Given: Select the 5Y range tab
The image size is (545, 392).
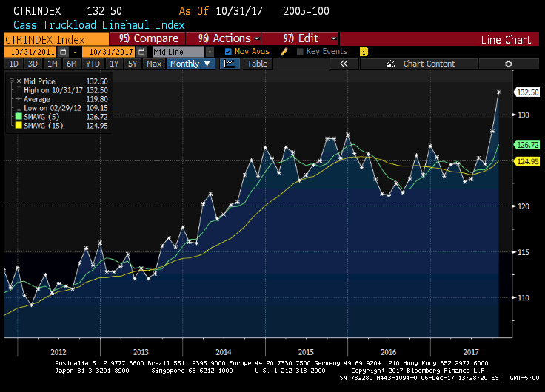Looking at the screenshot, I should point(133,64).
